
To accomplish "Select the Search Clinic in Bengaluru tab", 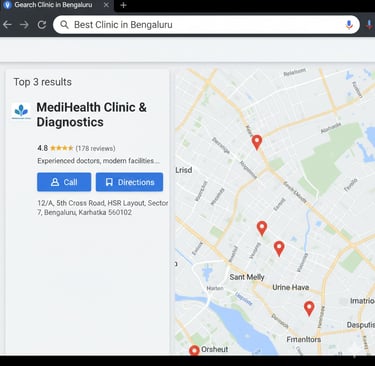I will (x=57, y=5).
